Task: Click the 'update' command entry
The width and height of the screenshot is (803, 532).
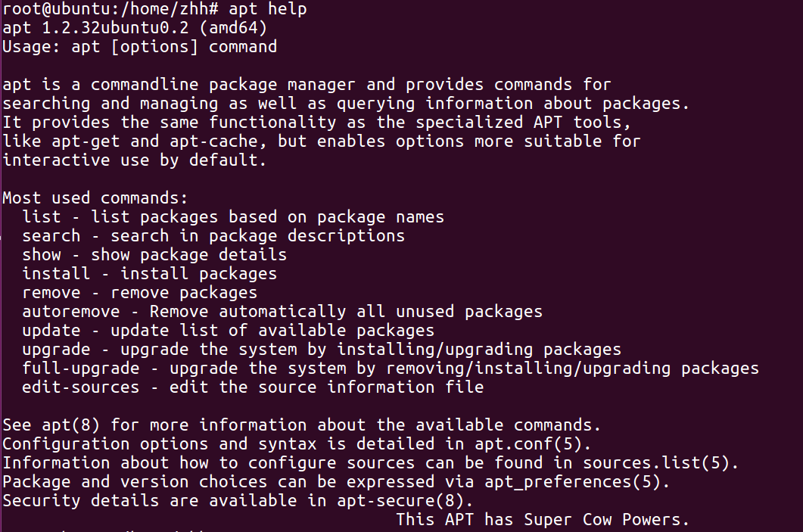Action: point(51,331)
